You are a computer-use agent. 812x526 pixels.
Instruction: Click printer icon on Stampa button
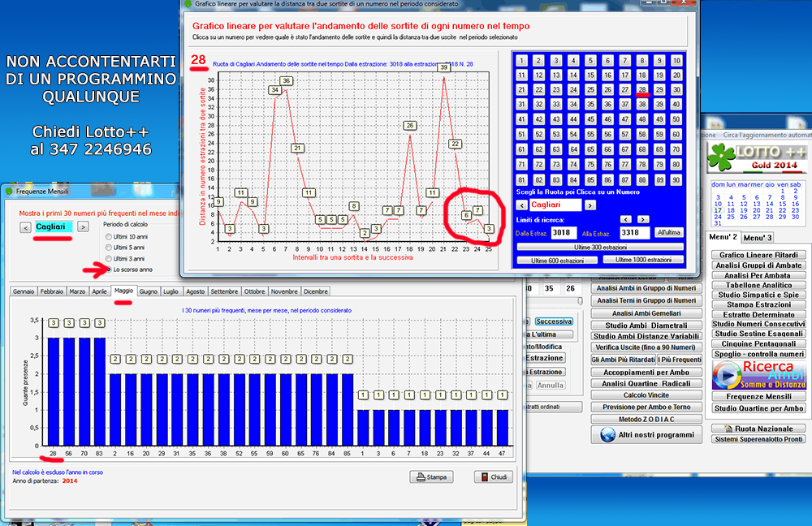(421, 476)
